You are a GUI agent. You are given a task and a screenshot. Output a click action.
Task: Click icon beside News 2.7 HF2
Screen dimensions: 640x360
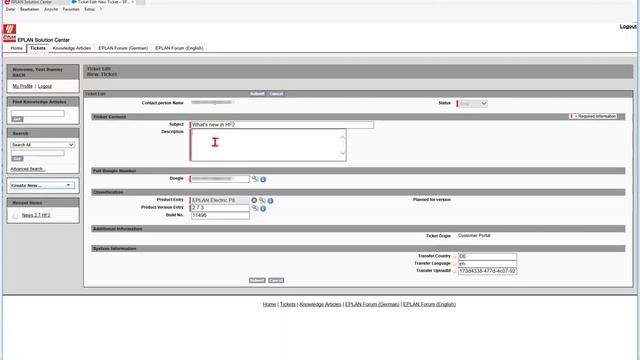(16, 216)
